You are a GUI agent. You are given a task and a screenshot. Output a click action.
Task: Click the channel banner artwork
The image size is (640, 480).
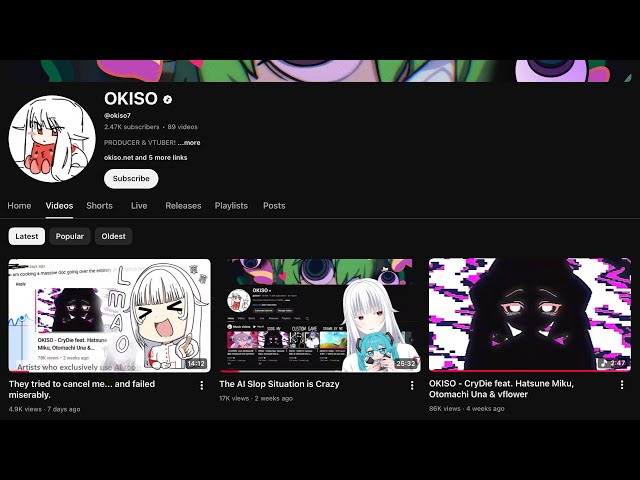click(x=320, y=71)
